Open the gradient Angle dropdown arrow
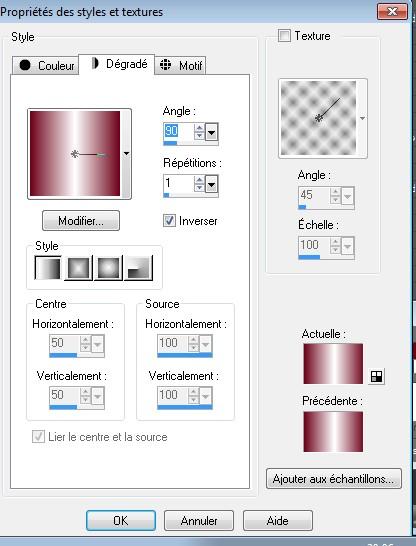 [211, 132]
